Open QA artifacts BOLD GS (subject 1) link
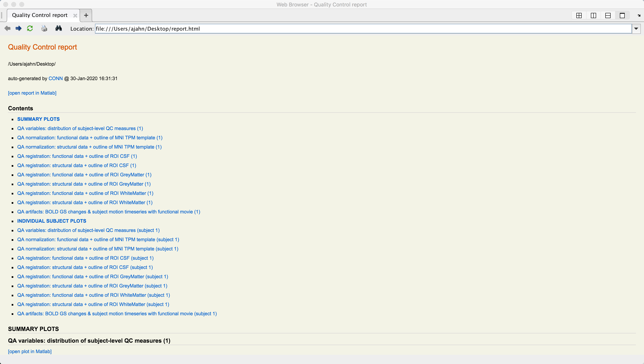This screenshot has width=644, height=364. pyautogui.click(x=117, y=313)
